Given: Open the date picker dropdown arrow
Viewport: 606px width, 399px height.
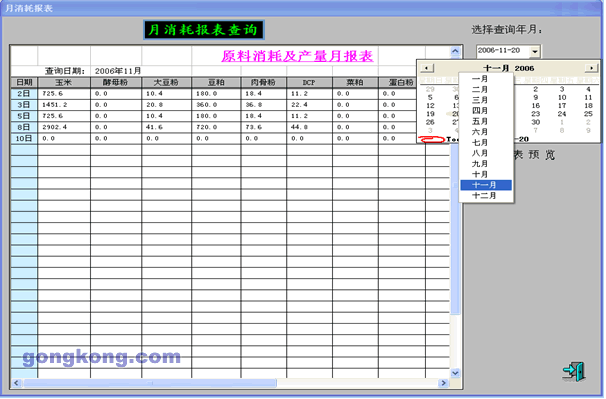Looking at the screenshot, I should [535, 51].
